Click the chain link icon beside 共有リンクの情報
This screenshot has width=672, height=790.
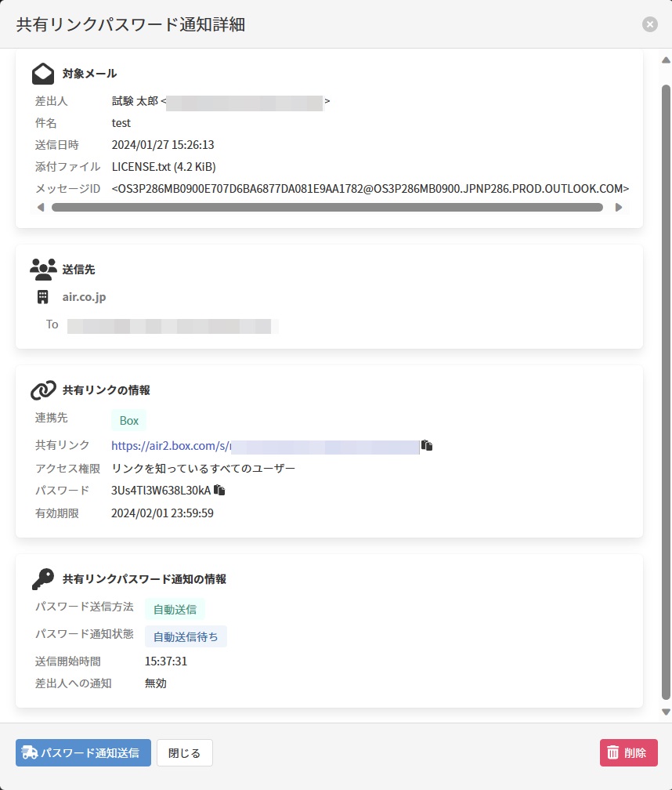[43, 390]
